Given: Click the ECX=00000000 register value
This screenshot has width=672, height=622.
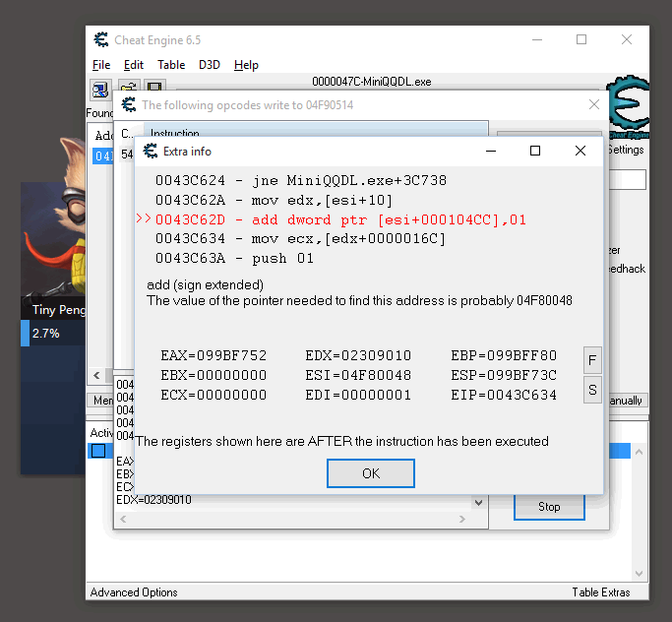Looking at the screenshot, I should click(x=214, y=395).
